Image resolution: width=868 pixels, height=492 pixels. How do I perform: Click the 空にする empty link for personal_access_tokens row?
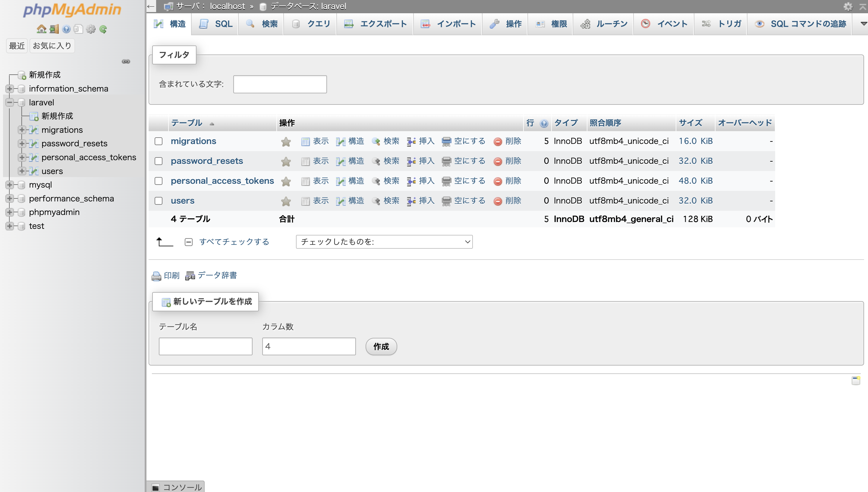coord(464,181)
